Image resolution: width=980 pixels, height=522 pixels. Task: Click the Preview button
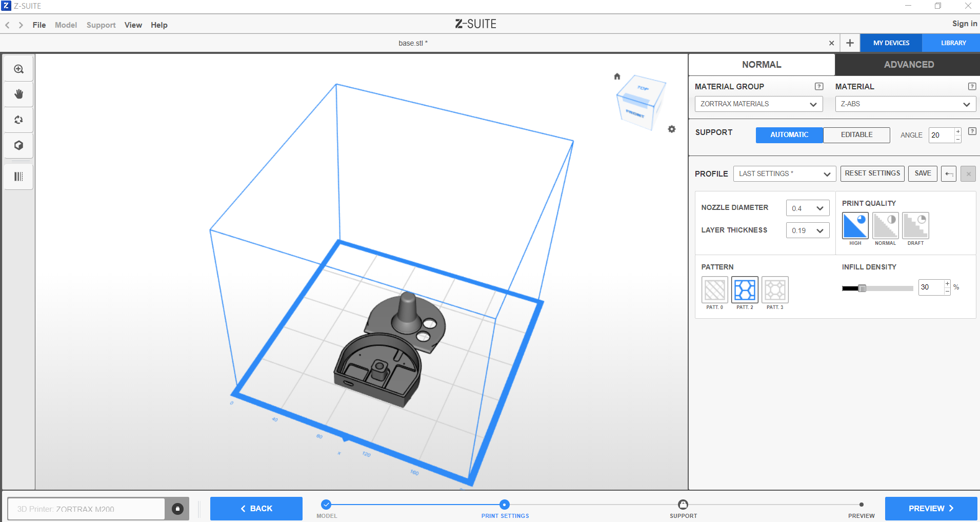[931, 509]
